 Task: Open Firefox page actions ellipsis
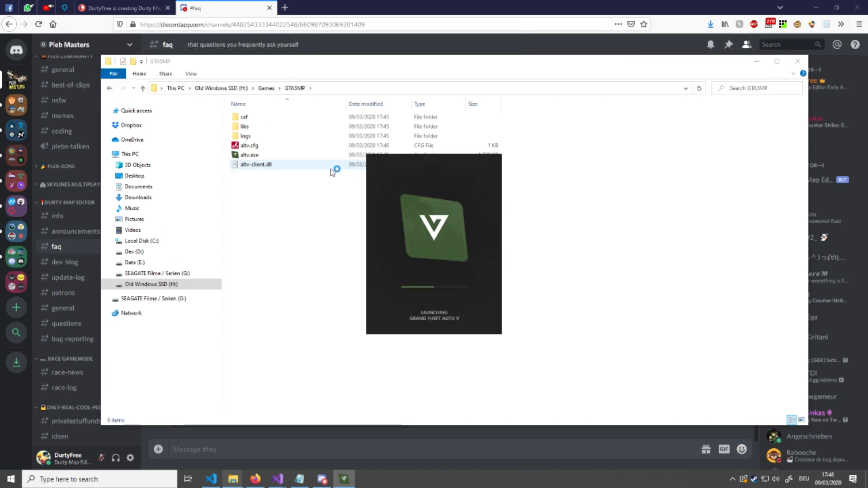coord(618,24)
